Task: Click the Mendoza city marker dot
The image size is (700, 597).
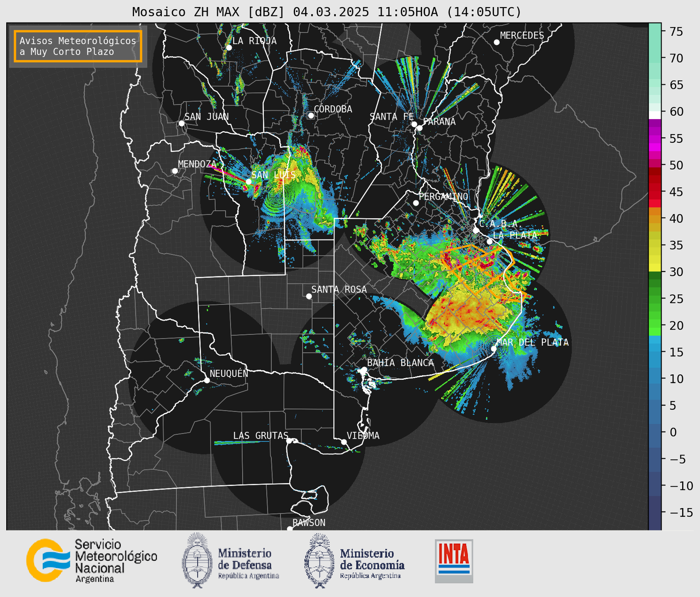Action: point(175,171)
